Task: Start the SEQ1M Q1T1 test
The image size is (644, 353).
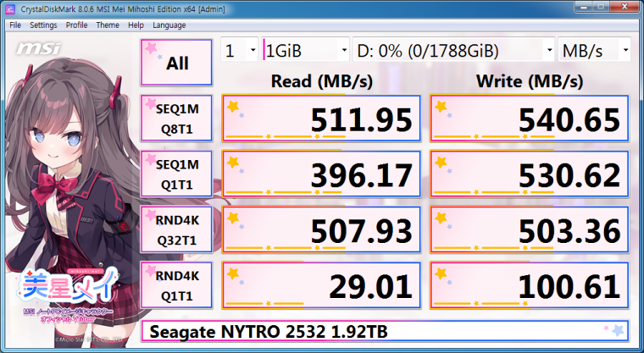Action: (176, 174)
